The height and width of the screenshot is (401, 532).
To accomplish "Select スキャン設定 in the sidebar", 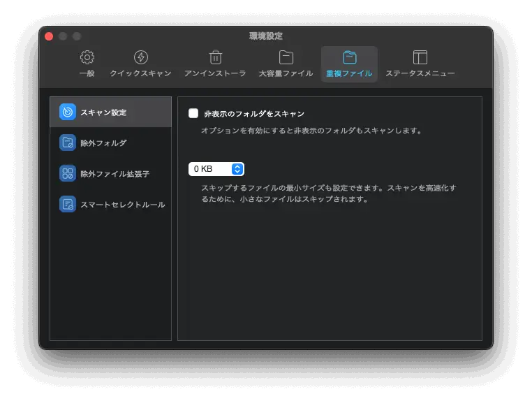I will 110,112.
